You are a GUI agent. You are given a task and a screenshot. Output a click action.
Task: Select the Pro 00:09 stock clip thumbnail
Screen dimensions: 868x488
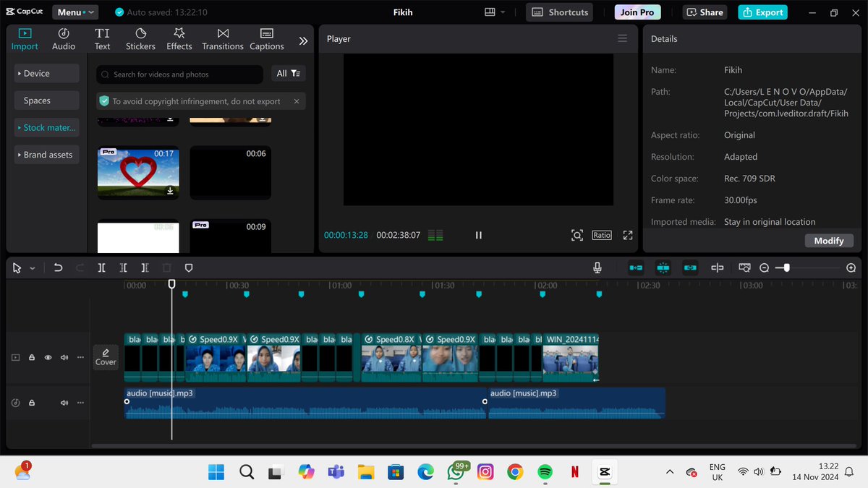click(230, 236)
